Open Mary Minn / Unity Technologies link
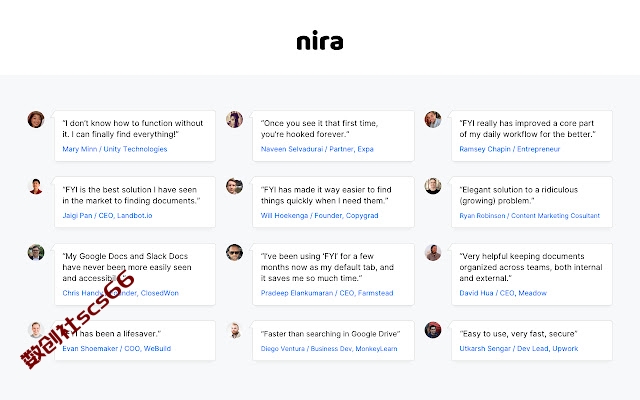Screen dimensions: 640x400 [x=115, y=149]
